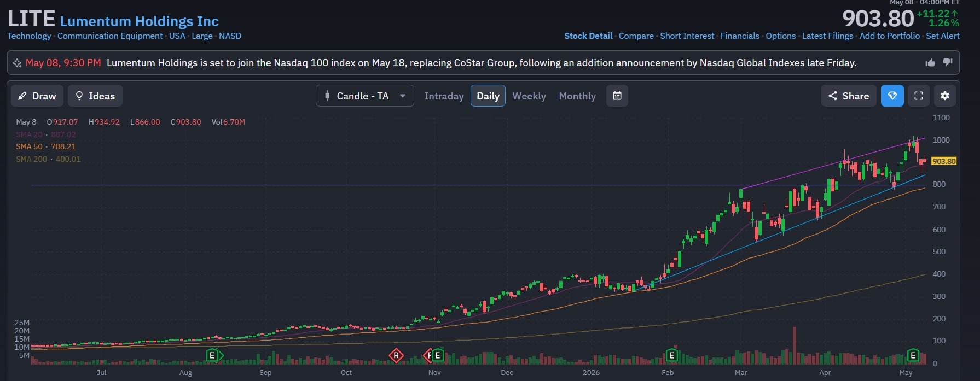Screen dimensions: 980x381
Task: Click the L 866.00 low readout
Action: tap(145, 122)
